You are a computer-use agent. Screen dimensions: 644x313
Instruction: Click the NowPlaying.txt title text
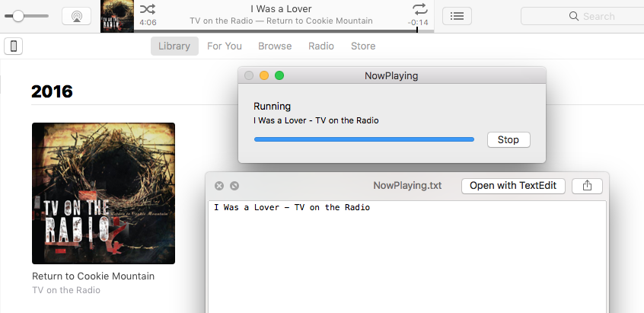coord(407,186)
